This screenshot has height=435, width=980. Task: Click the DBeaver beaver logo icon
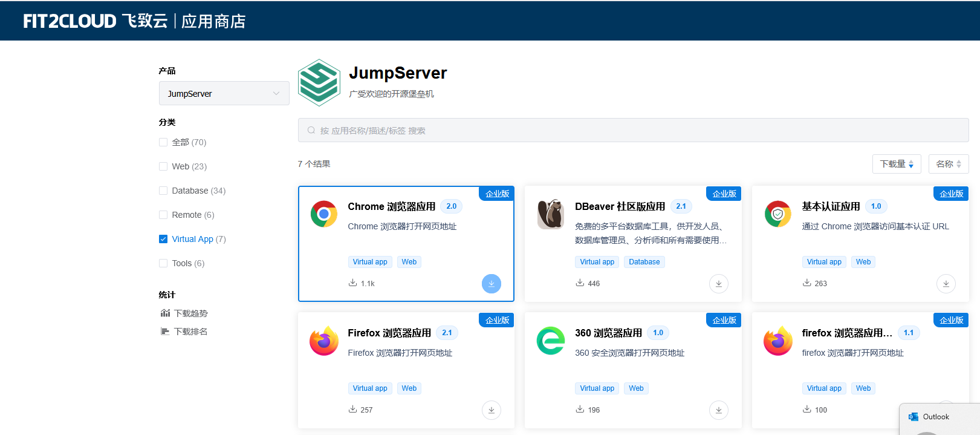(x=551, y=214)
